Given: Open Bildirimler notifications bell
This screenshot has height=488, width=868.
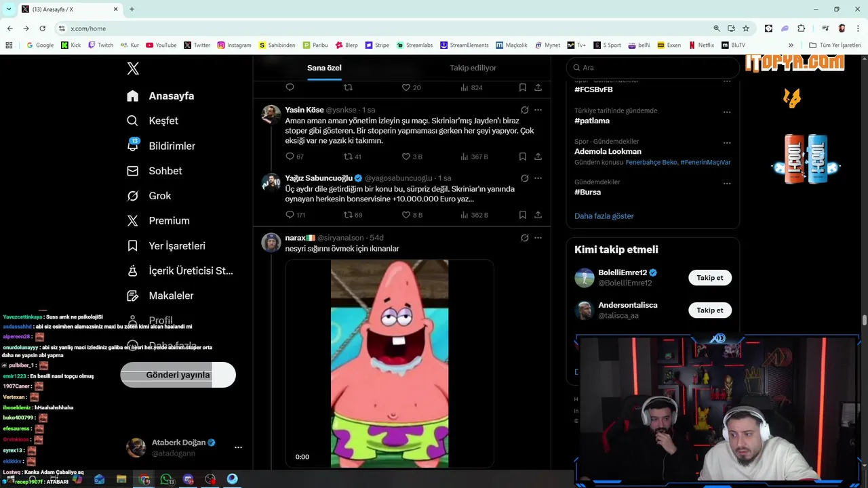Looking at the screenshot, I should click(161, 146).
